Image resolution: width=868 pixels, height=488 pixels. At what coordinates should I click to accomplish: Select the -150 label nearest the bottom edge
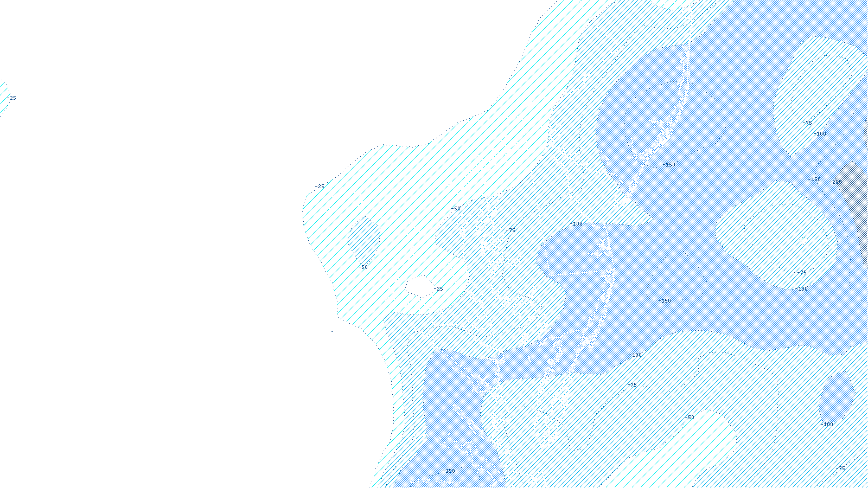(449, 471)
